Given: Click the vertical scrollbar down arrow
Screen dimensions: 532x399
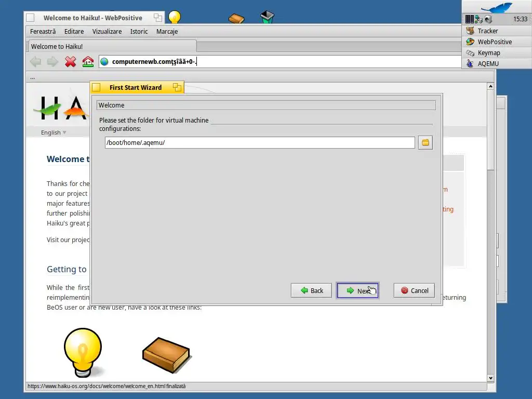Looking at the screenshot, I should [490, 378].
